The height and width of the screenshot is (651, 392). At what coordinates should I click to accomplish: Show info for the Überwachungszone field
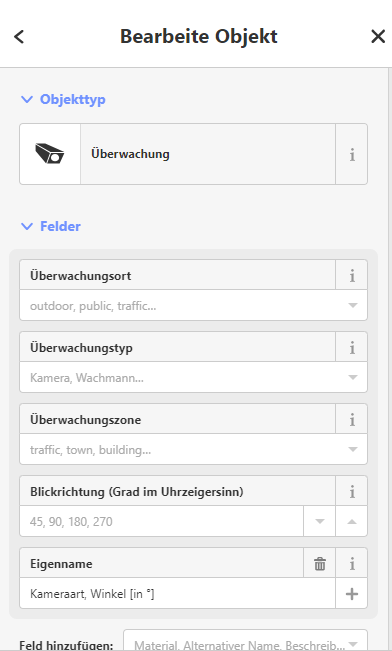pyautogui.click(x=352, y=419)
